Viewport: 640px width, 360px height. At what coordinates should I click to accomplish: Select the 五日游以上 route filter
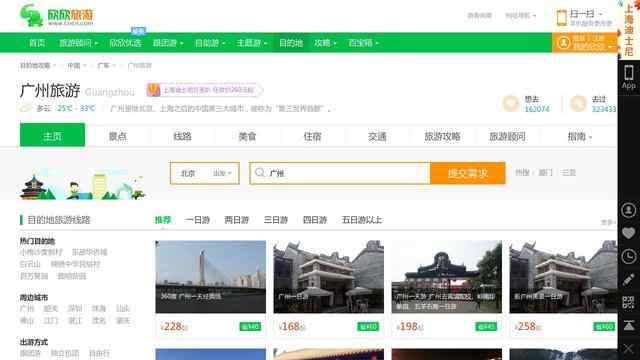click(x=362, y=220)
